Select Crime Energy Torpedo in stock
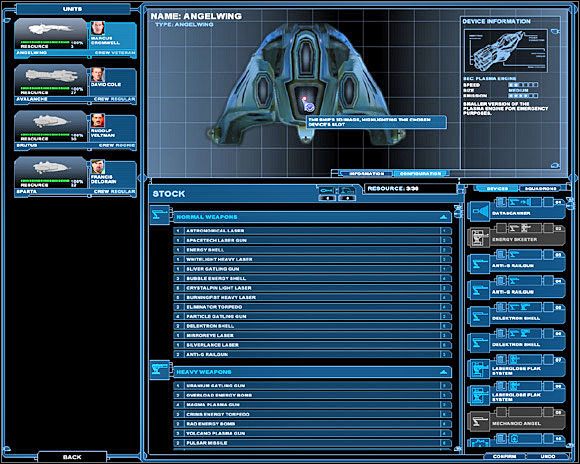 click(313, 414)
